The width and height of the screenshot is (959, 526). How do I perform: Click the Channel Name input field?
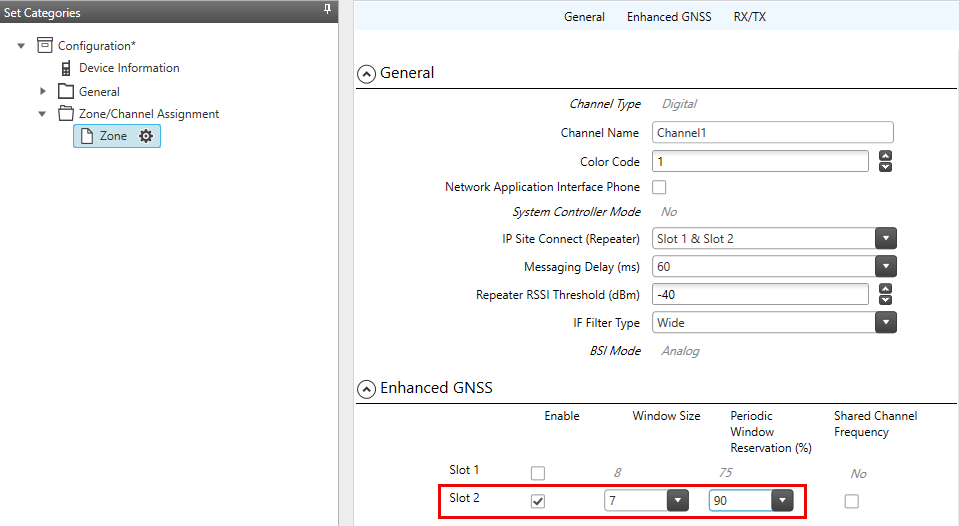click(772, 132)
